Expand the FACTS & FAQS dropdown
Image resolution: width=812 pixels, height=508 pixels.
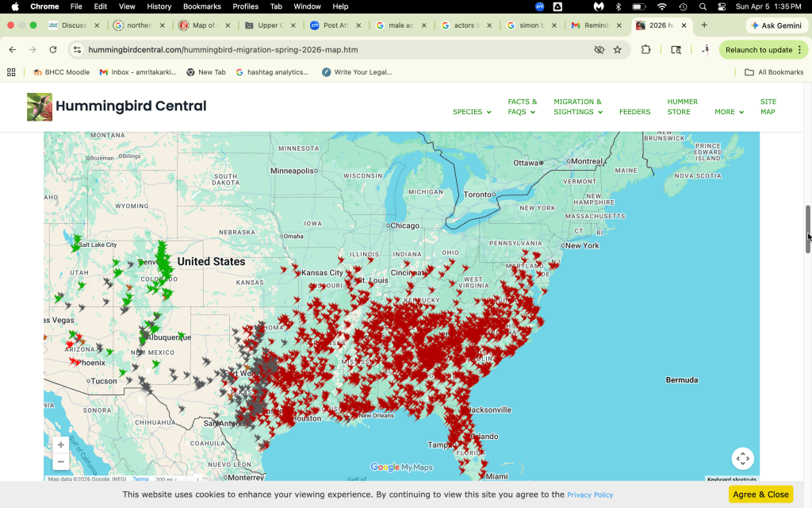click(522, 106)
